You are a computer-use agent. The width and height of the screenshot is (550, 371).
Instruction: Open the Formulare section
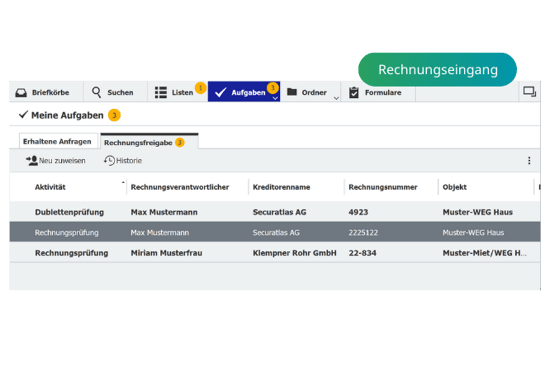click(378, 92)
